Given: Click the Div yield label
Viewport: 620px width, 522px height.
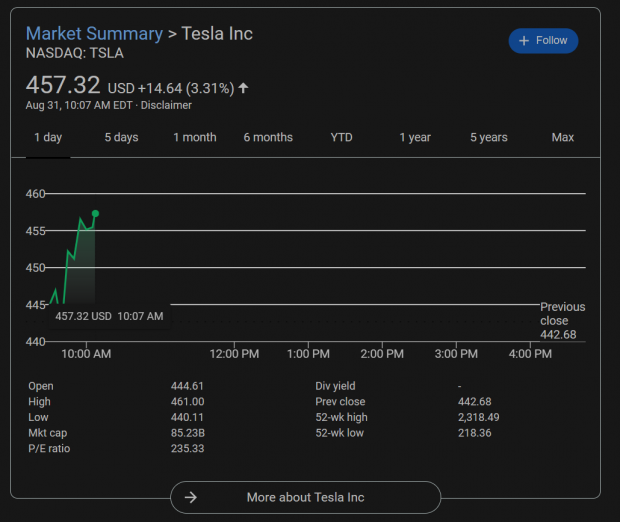Looking at the screenshot, I should pyautogui.click(x=335, y=386).
